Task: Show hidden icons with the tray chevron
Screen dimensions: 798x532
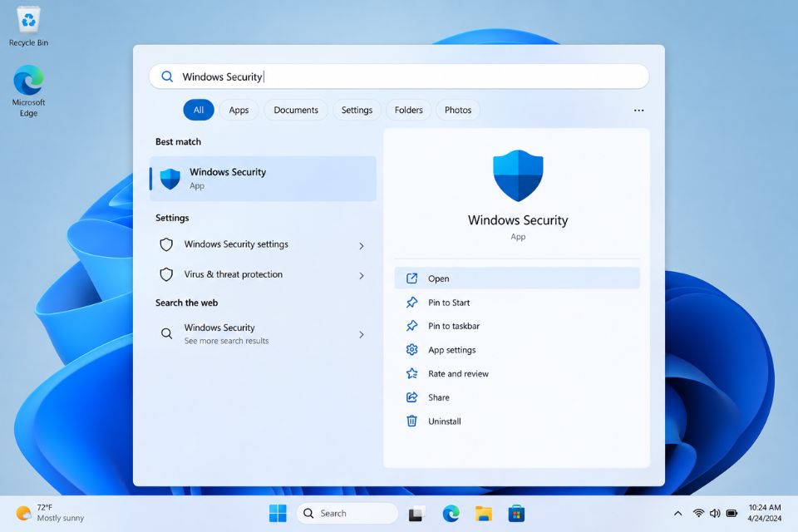Action: click(x=678, y=513)
